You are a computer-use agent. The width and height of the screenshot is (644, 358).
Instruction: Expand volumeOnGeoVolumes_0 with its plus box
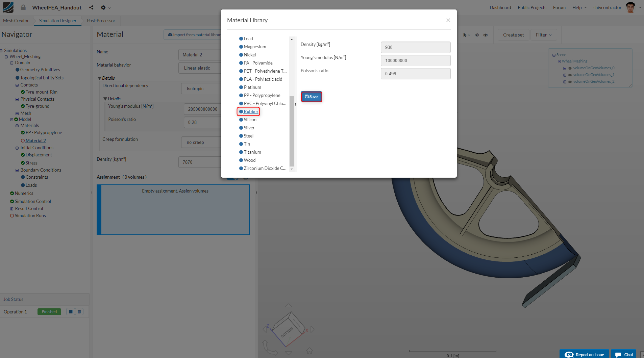point(565,68)
